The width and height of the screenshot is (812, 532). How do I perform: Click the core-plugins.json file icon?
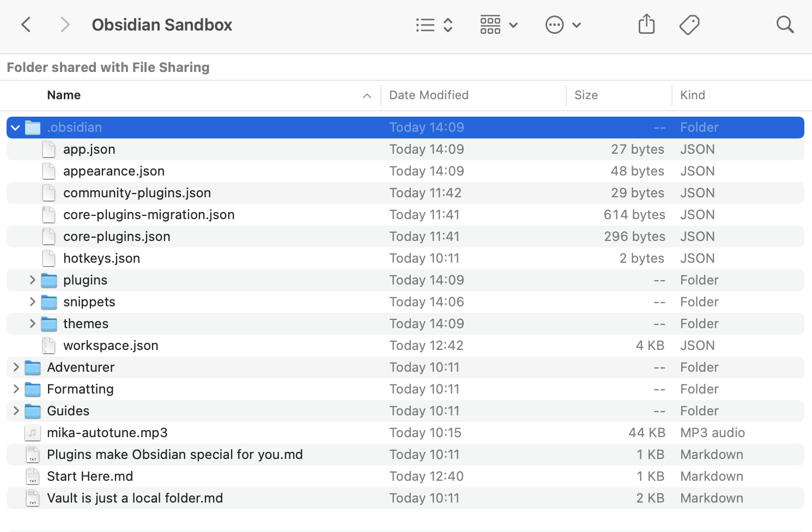click(x=49, y=237)
